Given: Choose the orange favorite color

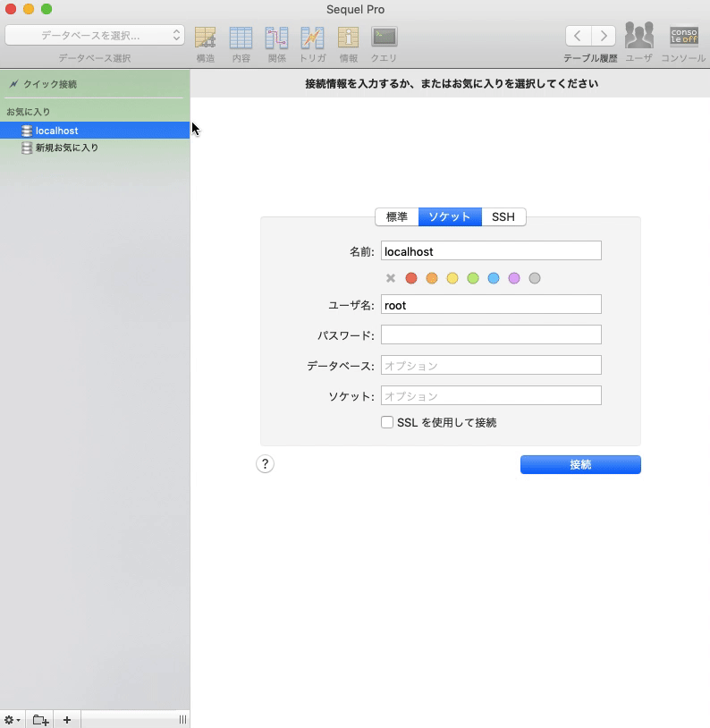Looking at the screenshot, I should [432, 278].
